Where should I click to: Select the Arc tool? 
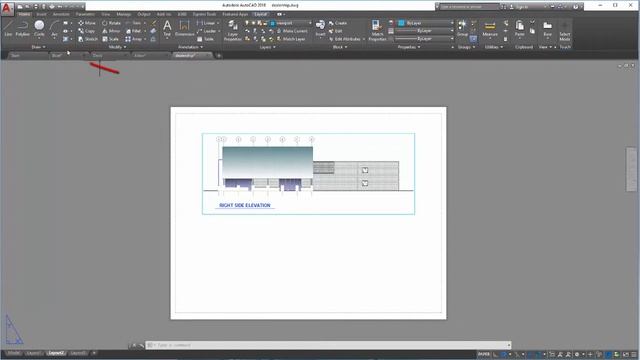tap(54, 29)
